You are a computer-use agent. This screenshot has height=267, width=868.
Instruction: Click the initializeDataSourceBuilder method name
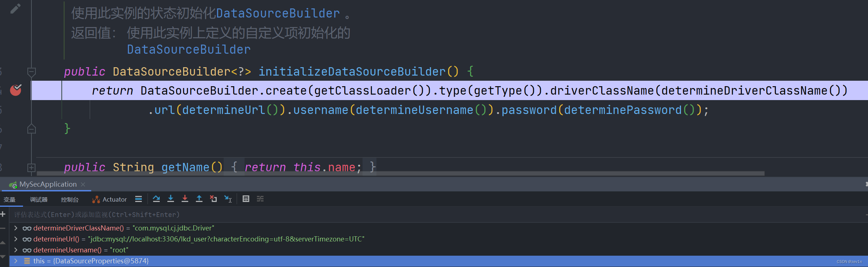pyautogui.click(x=352, y=72)
